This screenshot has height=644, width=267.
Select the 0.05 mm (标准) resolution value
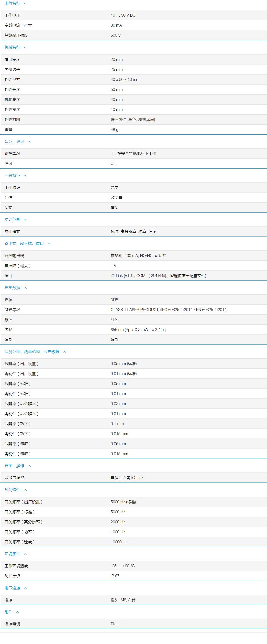coord(123,364)
